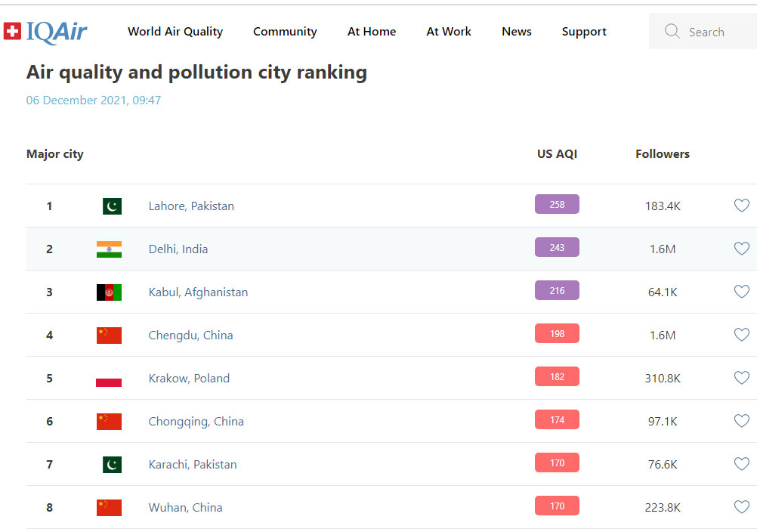Click the 64.1K followers value

[663, 292]
